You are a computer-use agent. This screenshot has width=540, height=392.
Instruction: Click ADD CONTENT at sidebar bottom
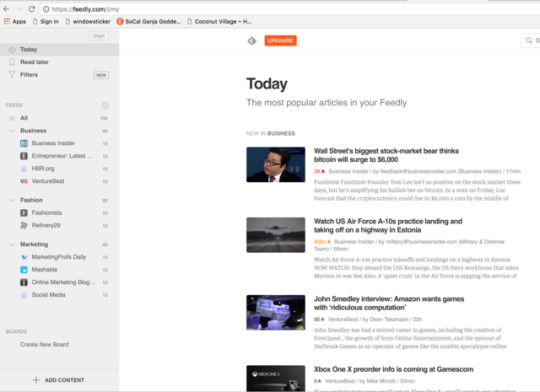coord(59,380)
